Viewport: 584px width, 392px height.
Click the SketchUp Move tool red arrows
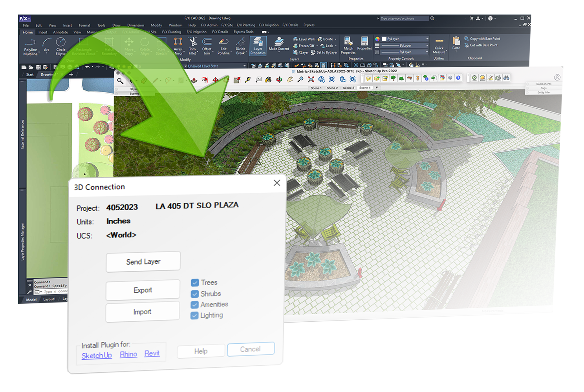(216, 80)
